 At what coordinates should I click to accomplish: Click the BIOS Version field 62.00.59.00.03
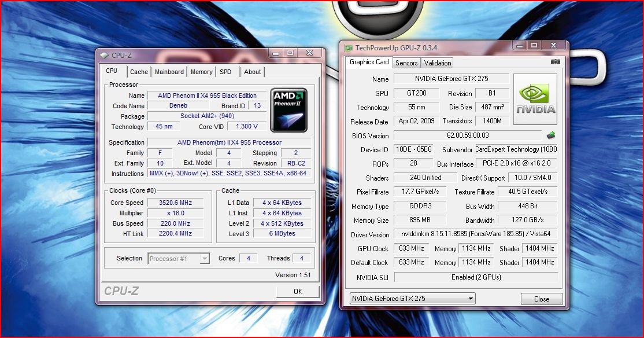(468, 135)
